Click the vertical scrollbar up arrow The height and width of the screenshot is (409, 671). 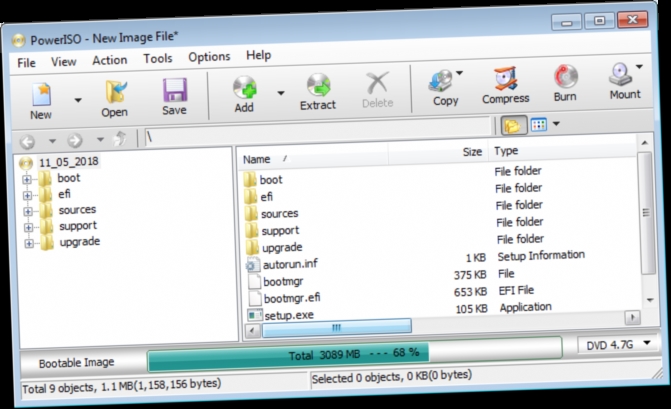coord(645,142)
